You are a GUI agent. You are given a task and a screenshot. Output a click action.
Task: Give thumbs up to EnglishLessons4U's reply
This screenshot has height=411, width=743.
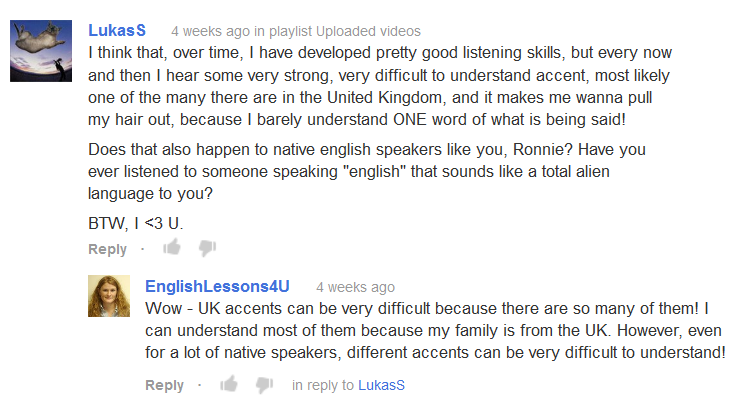coord(229,383)
